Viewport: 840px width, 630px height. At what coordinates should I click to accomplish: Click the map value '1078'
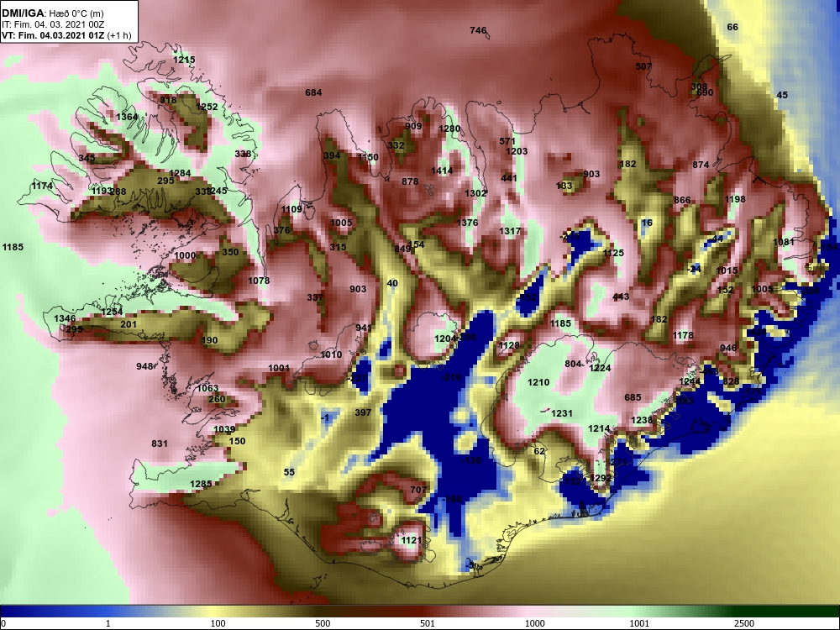tap(259, 281)
